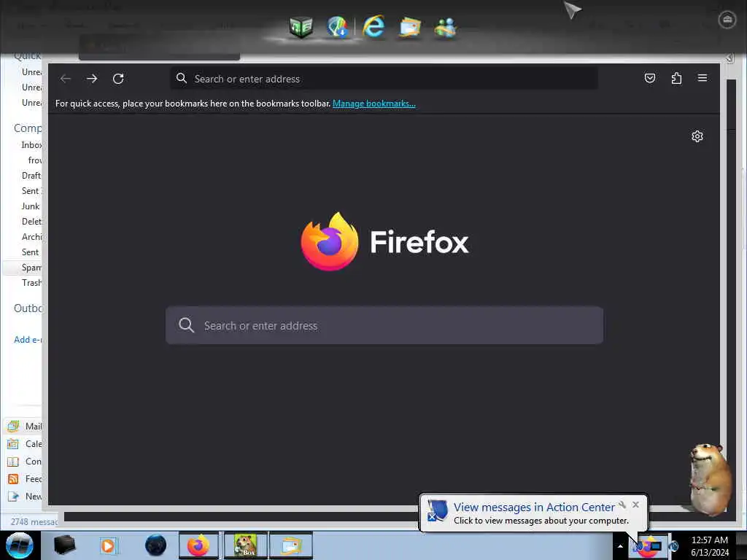Launch globe download dock icon
The image size is (747, 560).
(337, 27)
